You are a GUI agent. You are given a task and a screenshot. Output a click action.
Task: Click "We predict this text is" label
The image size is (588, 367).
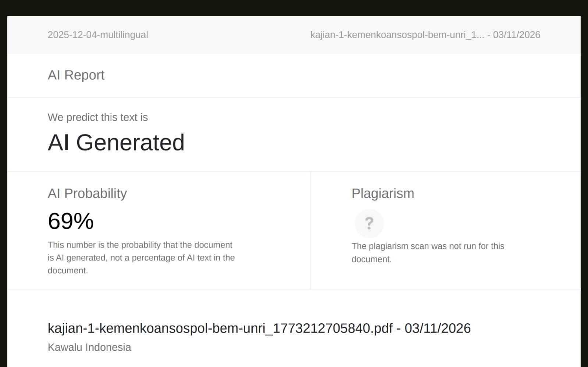click(x=98, y=117)
